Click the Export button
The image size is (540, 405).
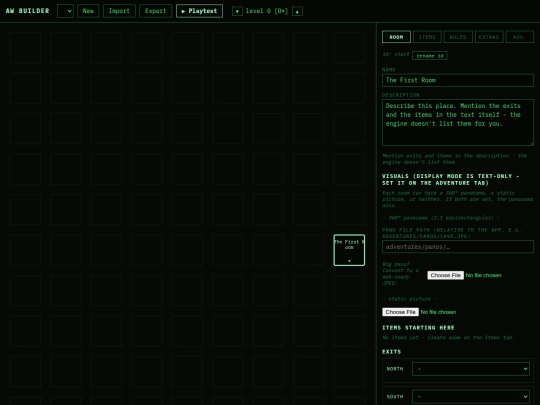pyautogui.click(x=155, y=11)
